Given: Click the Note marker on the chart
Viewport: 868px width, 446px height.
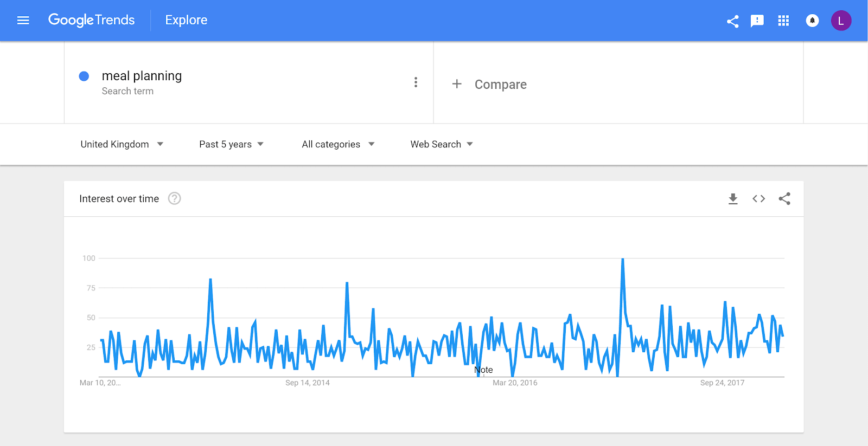Looking at the screenshot, I should coord(483,370).
